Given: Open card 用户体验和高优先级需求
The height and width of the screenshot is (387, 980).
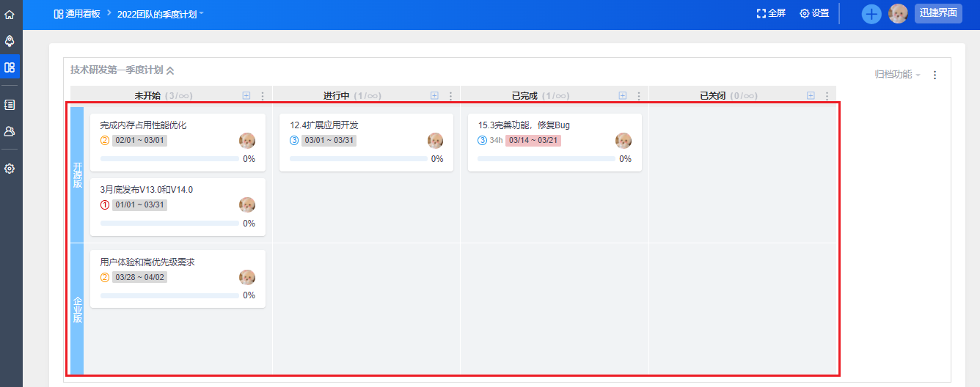Looking at the screenshot, I should coord(147,262).
